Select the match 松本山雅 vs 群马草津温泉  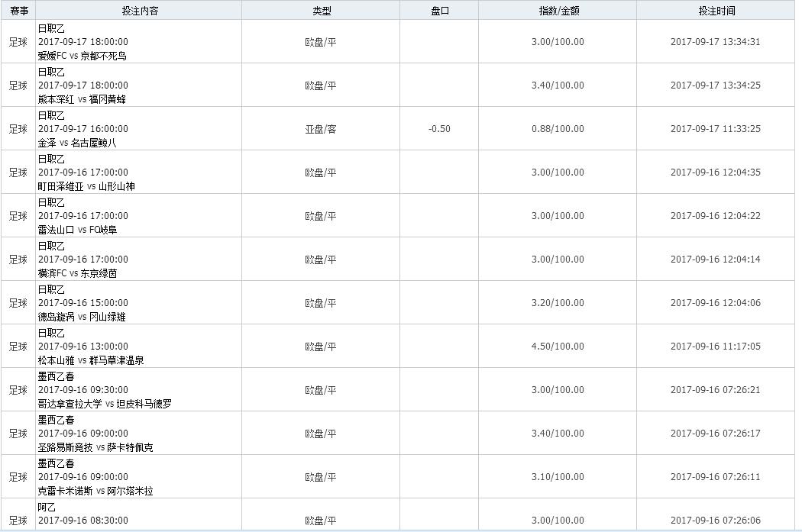[91, 360]
